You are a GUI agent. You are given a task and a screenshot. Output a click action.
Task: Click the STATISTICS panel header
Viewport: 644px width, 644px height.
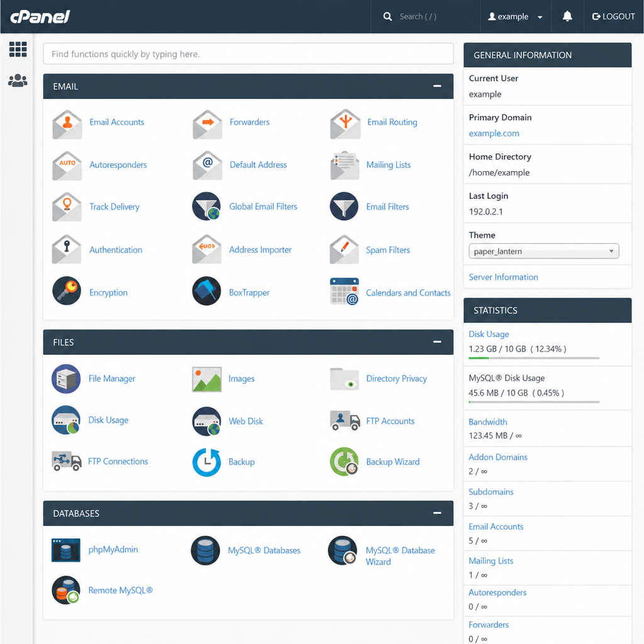[x=548, y=311]
